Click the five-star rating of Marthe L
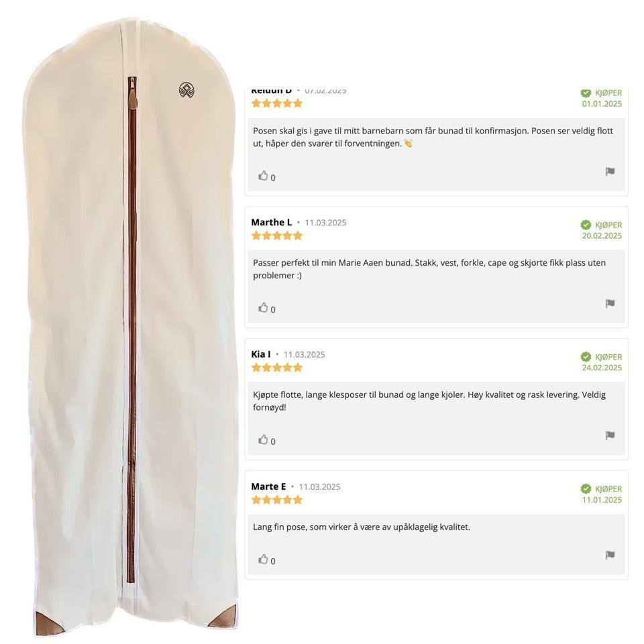 [x=277, y=235]
